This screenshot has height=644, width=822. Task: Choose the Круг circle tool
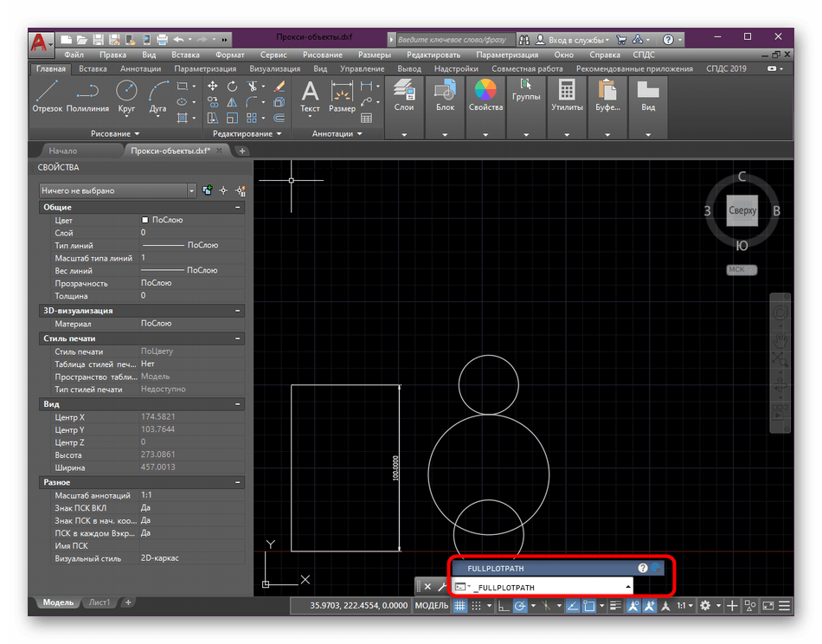[126, 93]
